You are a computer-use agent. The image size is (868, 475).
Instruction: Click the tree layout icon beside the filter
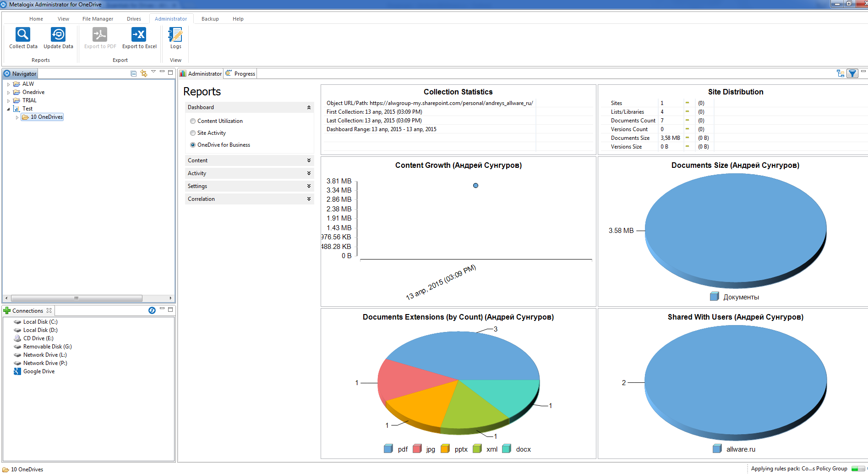click(841, 73)
